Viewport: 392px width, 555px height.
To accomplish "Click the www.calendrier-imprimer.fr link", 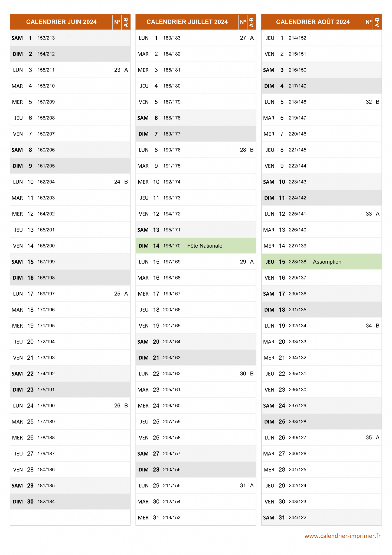I will point(342,536).
